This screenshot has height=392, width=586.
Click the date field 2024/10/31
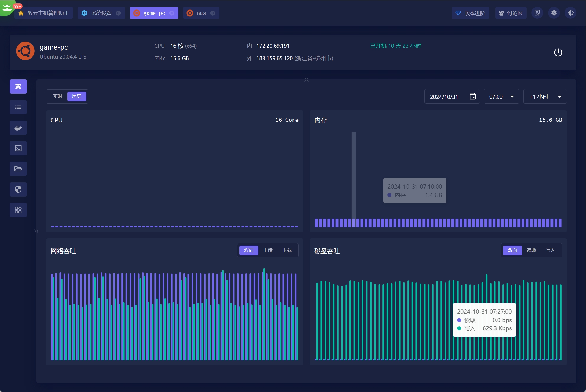click(452, 97)
